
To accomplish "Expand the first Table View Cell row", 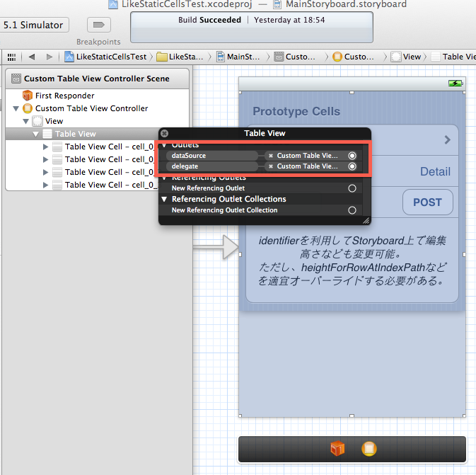I will click(45, 147).
